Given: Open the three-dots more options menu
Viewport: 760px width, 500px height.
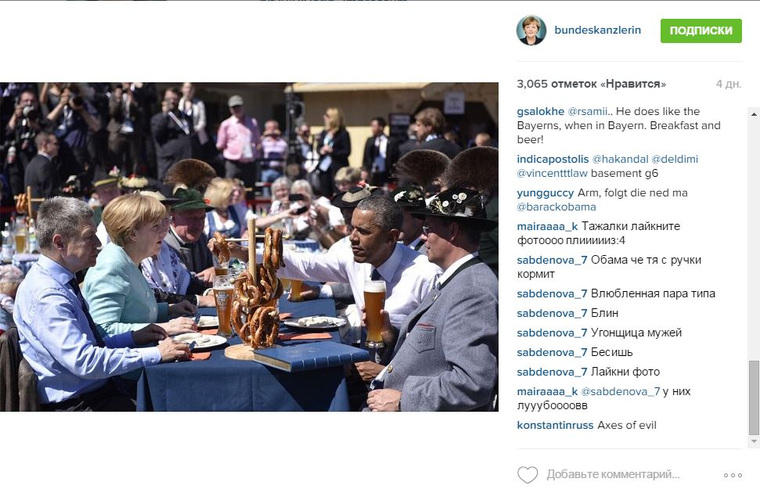Looking at the screenshot, I should tap(732, 475).
